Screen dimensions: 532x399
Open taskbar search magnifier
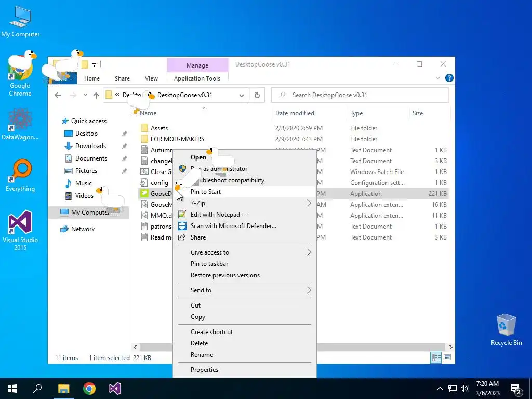tap(37, 388)
